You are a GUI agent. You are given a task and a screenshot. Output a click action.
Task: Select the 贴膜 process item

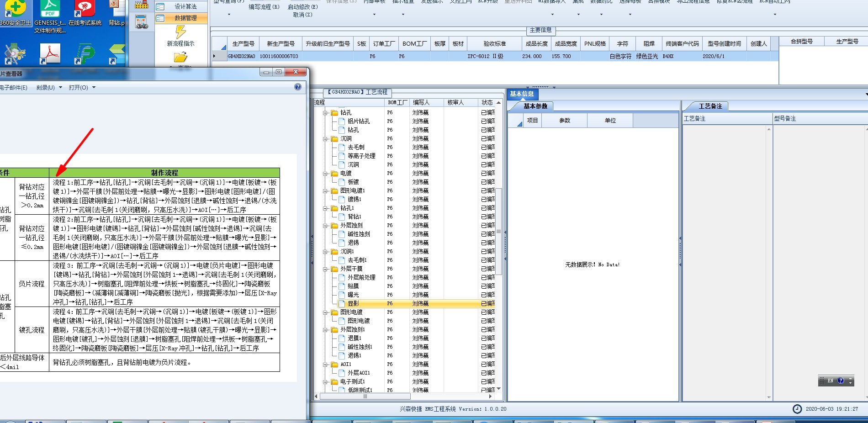pos(353,286)
